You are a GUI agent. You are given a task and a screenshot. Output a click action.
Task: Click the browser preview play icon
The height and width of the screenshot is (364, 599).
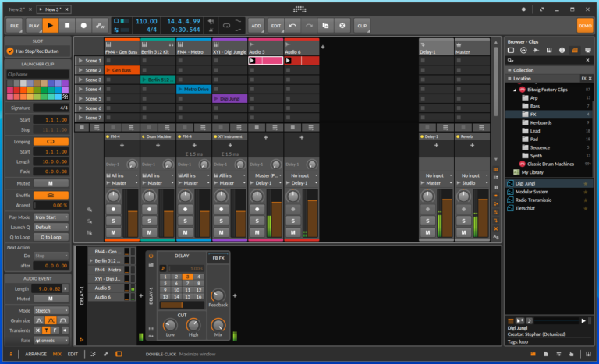(583, 321)
